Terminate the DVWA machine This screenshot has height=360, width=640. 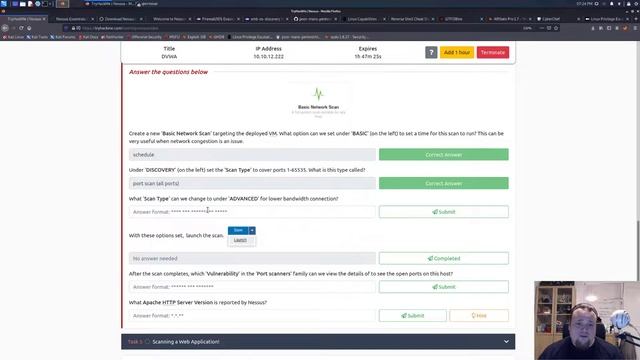[x=493, y=52]
